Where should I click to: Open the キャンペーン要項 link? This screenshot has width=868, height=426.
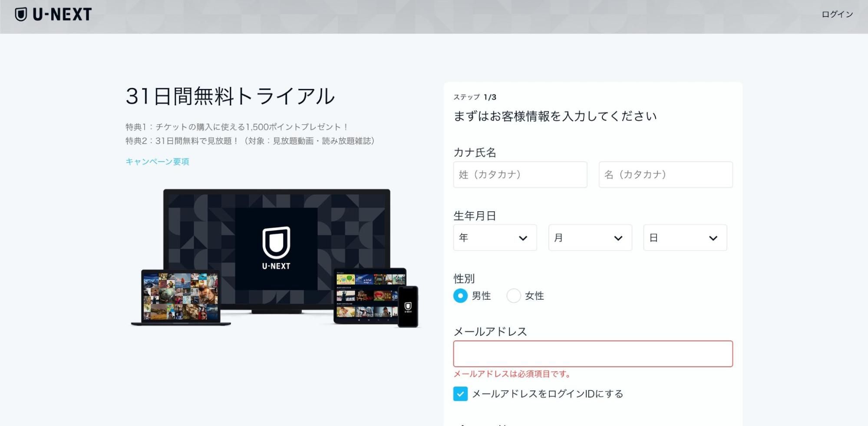tap(157, 161)
